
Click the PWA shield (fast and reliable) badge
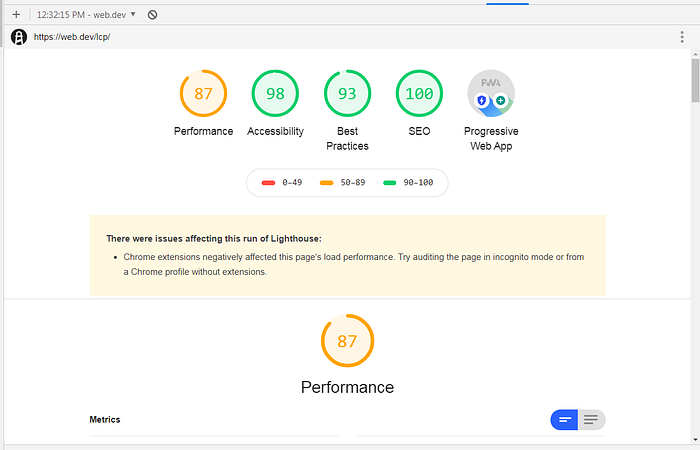tap(481, 100)
